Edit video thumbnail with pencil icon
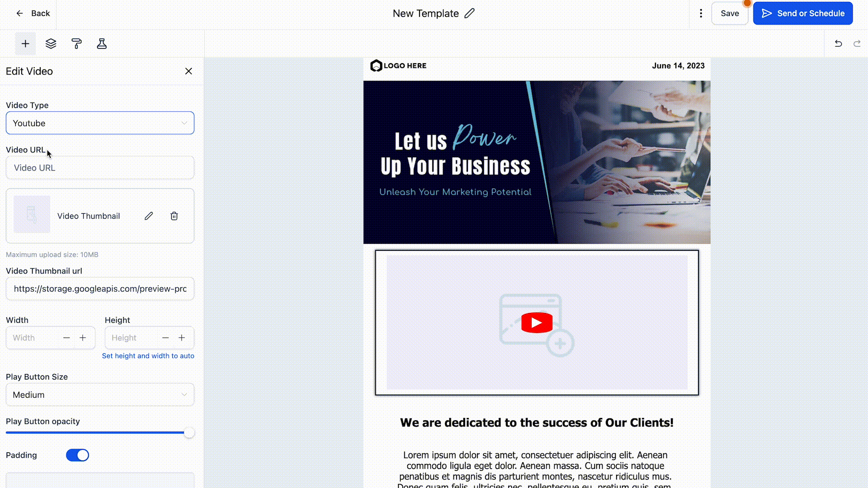868x488 pixels. tap(149, 216)
